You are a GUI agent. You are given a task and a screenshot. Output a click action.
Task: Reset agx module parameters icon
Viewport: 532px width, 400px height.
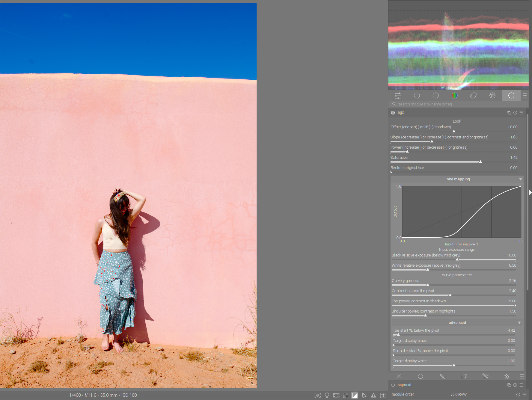pos(515,113)
